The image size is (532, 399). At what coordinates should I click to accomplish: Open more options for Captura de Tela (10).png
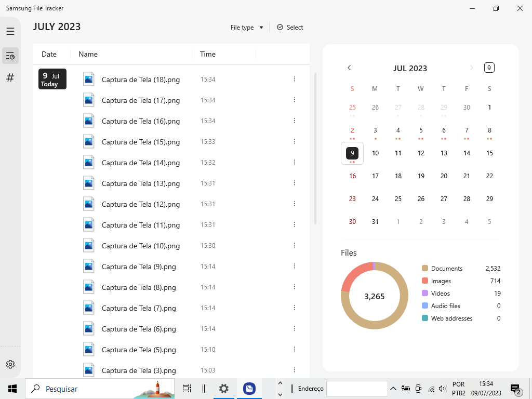coord(295,245)
